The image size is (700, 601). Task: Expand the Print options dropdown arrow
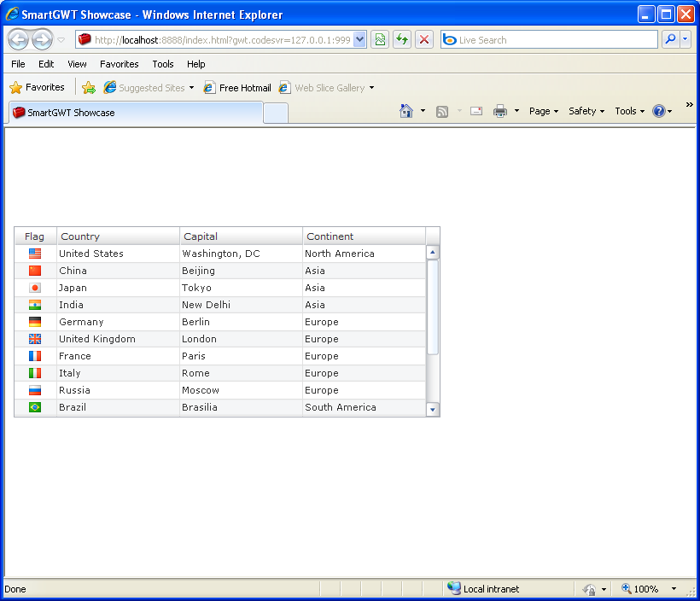click(x=517, y=111)
